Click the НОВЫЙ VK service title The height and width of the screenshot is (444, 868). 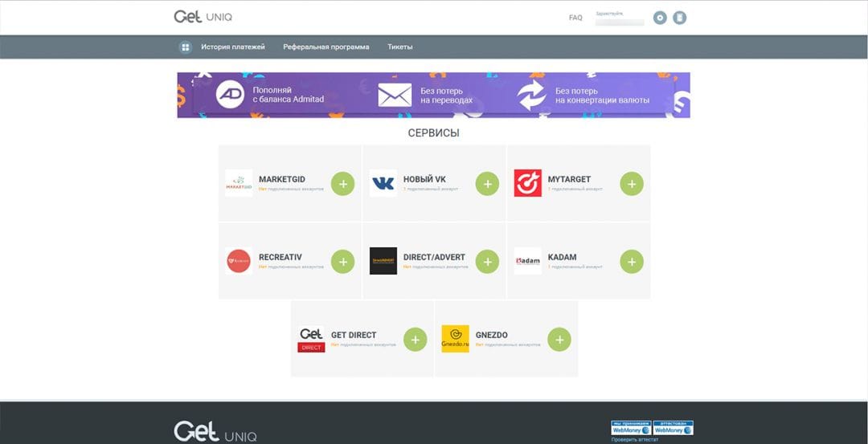pyautogui.click(x=424, y=179)
